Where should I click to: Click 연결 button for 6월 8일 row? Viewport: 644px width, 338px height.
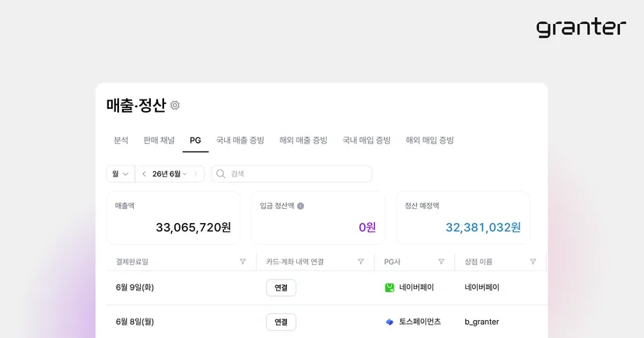tap(281, 322)
